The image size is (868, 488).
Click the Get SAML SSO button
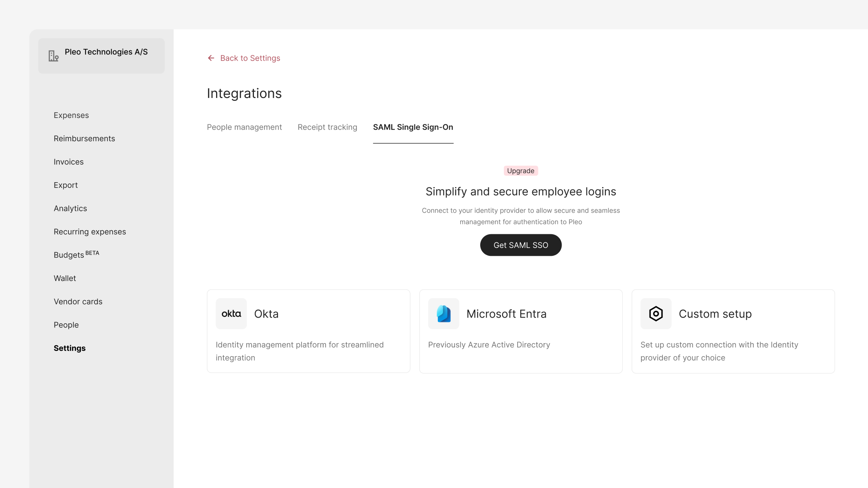[521, 245]
